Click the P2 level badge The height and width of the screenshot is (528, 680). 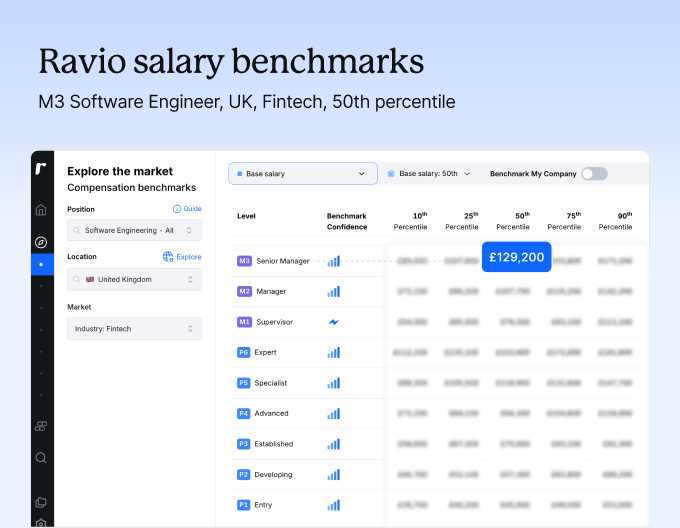[x=244, y=475]
